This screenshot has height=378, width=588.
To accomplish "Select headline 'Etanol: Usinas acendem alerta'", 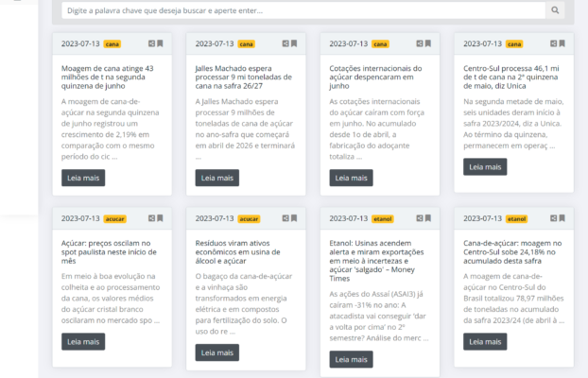I will (x=376, y=261).
